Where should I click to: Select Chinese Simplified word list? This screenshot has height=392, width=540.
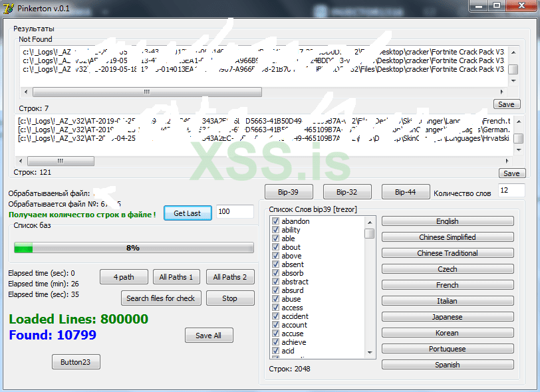(448, 237)
